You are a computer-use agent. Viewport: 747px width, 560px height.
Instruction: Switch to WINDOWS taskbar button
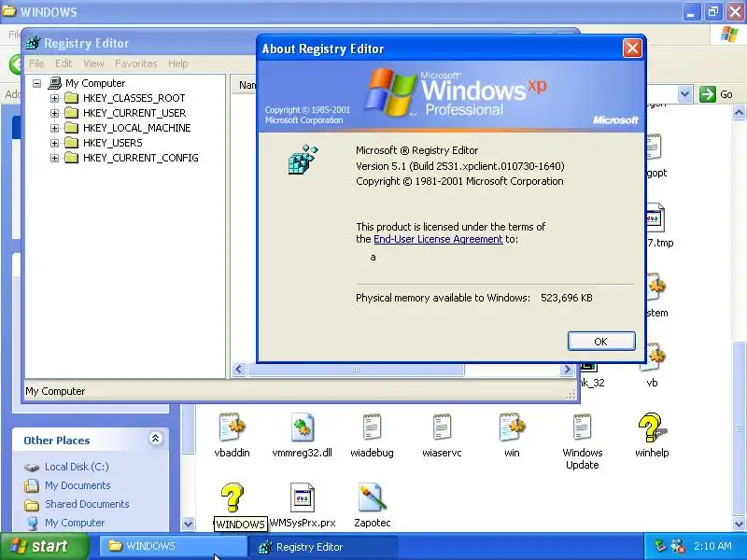coord(174,546)
